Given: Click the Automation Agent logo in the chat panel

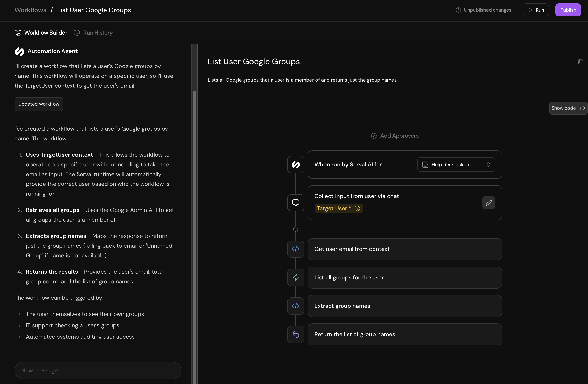Looking at the screenshot, I should point(19,51).
